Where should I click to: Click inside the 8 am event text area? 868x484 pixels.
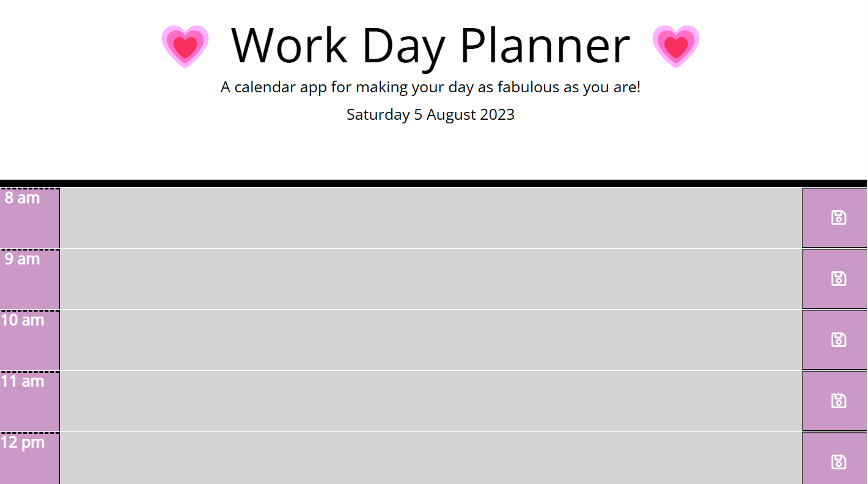(428, 218)
